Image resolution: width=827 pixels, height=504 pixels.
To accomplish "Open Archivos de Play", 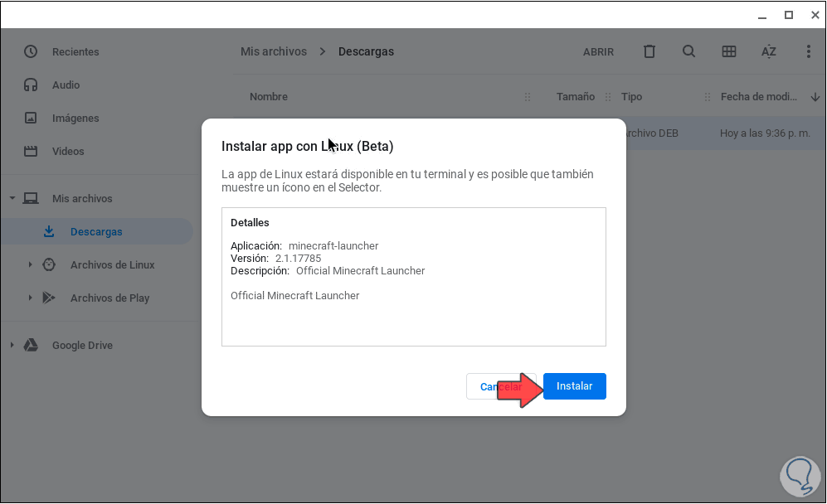I will click(x=110, y=298).
